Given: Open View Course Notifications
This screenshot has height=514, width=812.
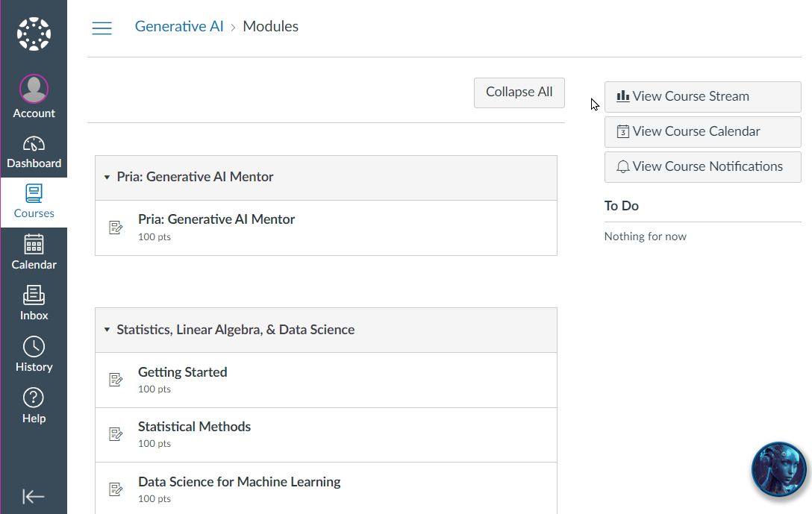Looking at the screenshot, I should pyautogui.click(x=702, y=166).
